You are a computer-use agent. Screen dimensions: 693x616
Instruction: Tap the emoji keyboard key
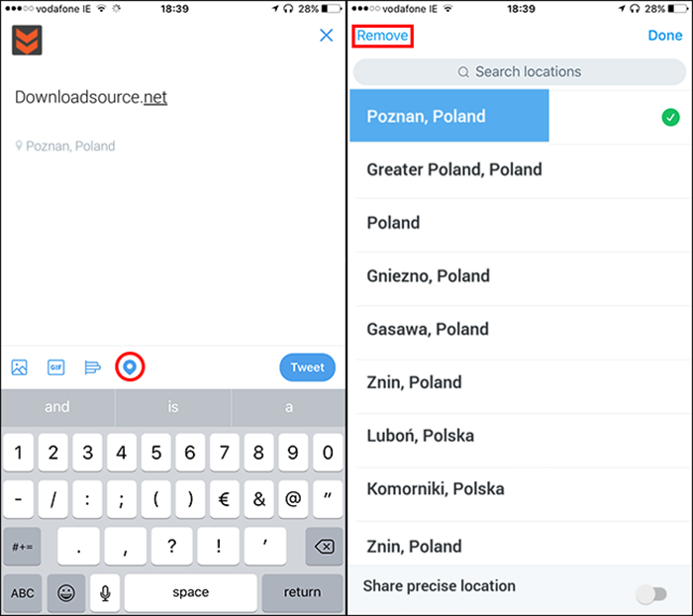point(66,592)
